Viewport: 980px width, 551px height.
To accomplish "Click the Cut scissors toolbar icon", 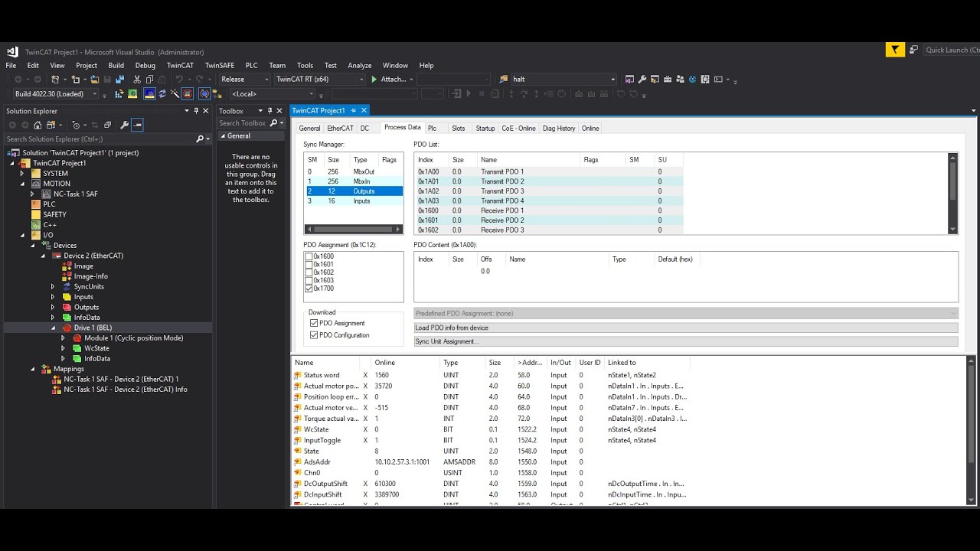I will tap(136, 80).
